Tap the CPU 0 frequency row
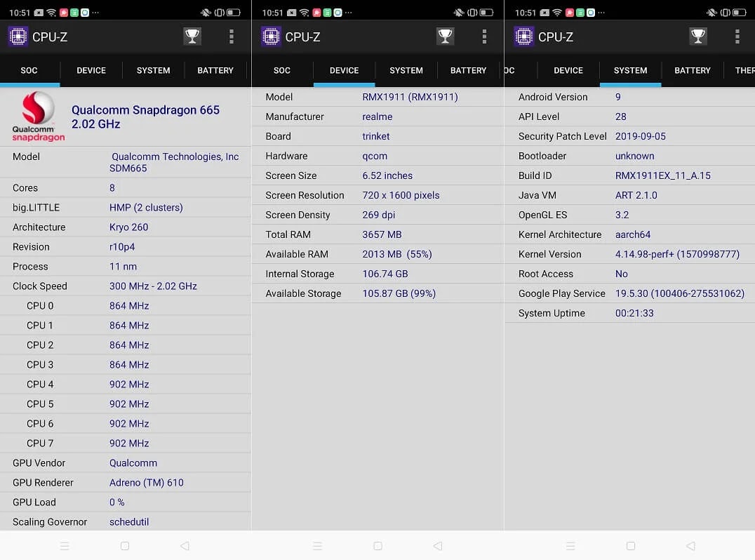Image resolution: width=755 pixels, height=560 pixels. click(125, 306)
